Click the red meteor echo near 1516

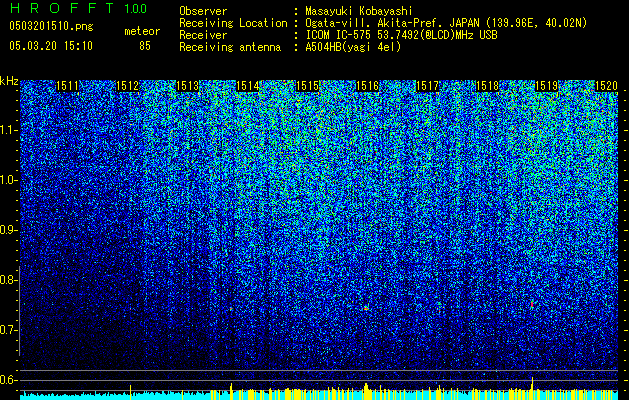(x=366, y=308)
